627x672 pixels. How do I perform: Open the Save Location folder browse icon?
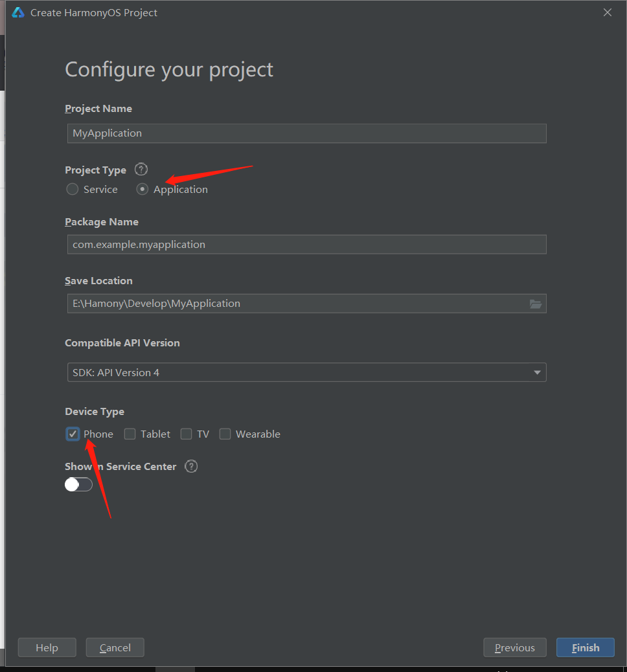536,304
